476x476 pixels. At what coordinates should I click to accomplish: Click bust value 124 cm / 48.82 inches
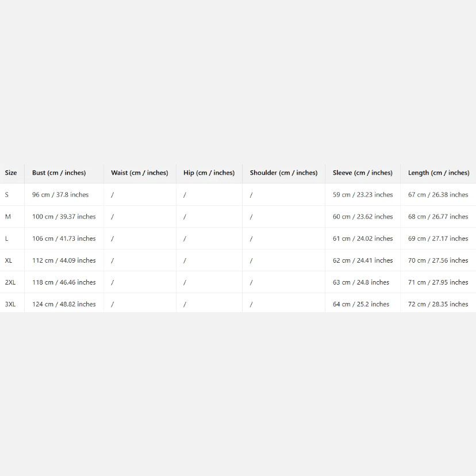click(x=64, y=304)
